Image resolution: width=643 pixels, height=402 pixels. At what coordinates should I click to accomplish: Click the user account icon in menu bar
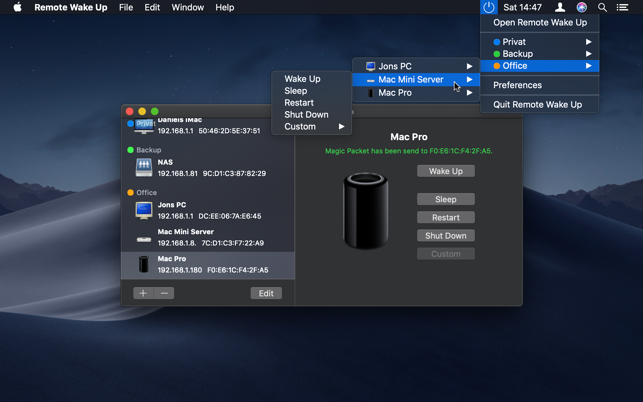click(560, 8)
